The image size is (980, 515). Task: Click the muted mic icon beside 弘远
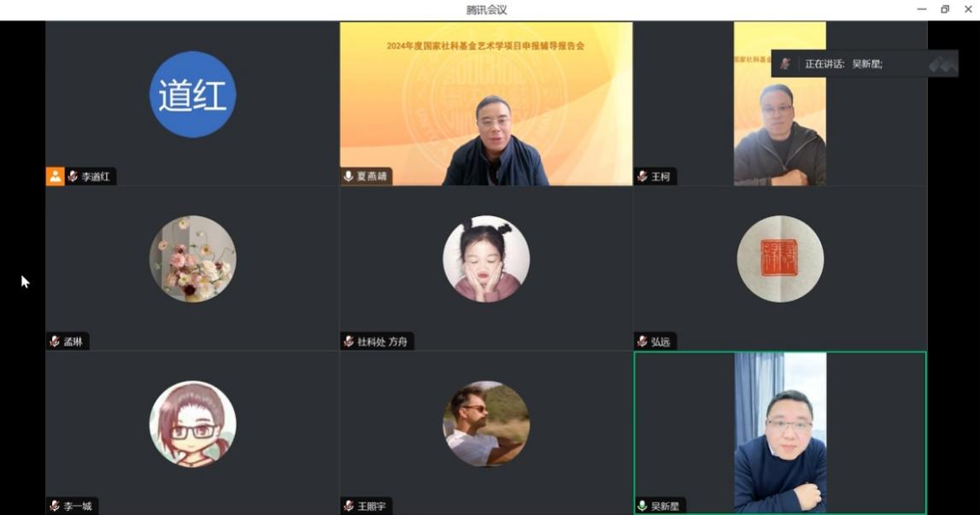[x=643, y=342]
